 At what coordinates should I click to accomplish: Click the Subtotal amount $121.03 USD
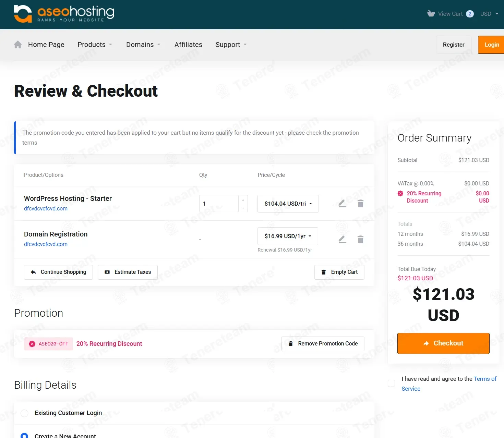(x=474, y=160)
